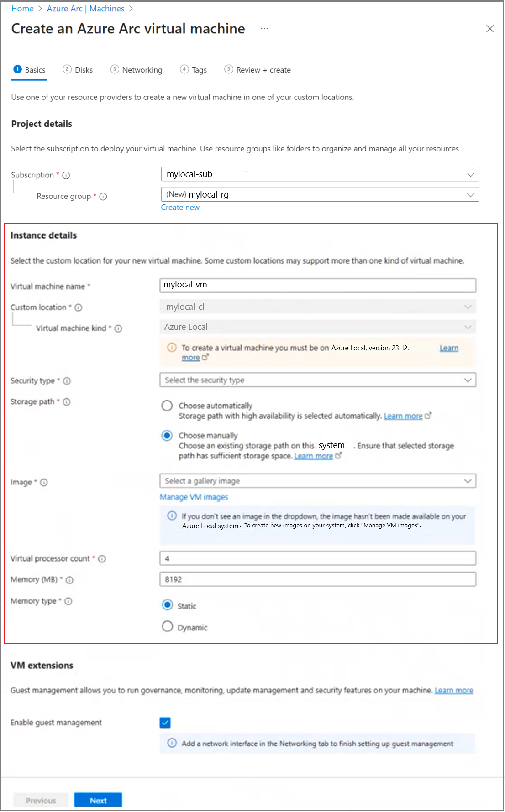Click the Image field info icon
Viewport: 505px width, 812px height.
[x=44, y=483]
